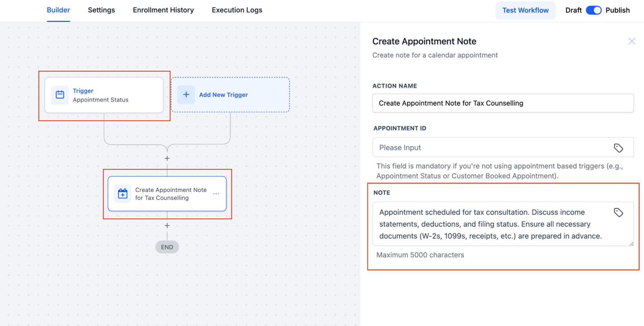Screen dimensions: 644x326
Task: Click tag icon in Appointment ID field
Action: click(618, 148)
